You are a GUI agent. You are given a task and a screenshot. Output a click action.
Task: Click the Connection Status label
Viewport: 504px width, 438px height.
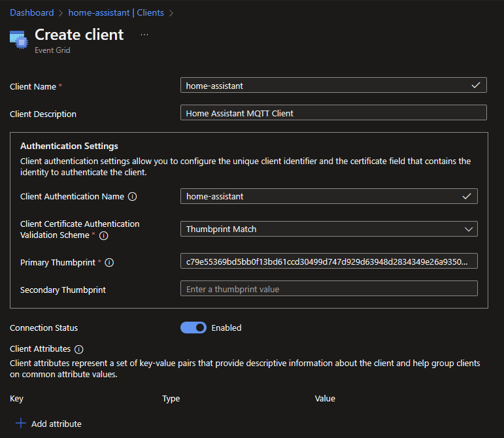tap(44, 328)
